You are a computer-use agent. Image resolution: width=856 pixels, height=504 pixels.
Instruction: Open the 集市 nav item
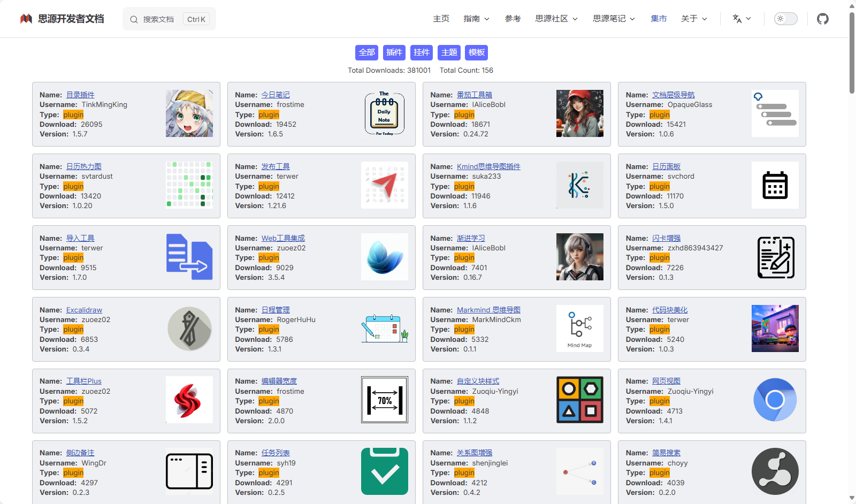pos(659,19)
